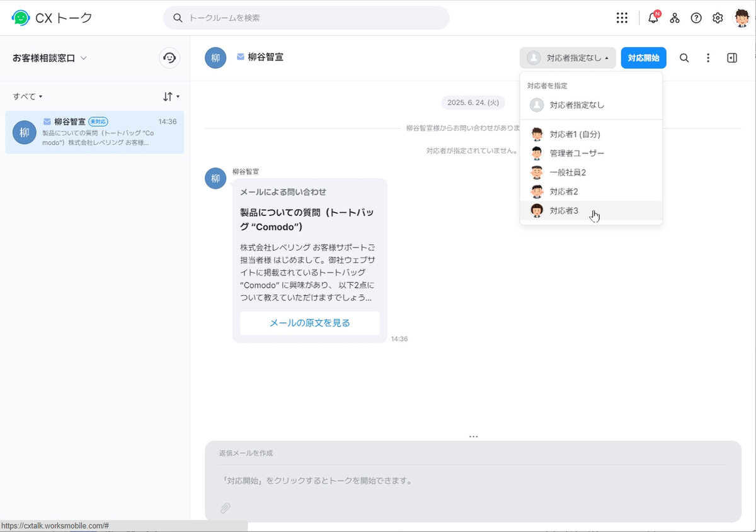
Task: Search within the conversation using magnifier icon
Action: coord(684,58)
